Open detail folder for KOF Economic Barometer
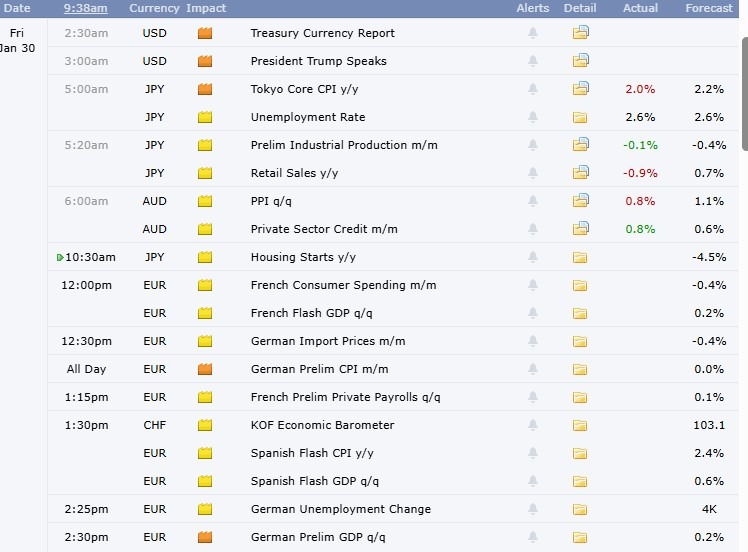 point(581,425)
